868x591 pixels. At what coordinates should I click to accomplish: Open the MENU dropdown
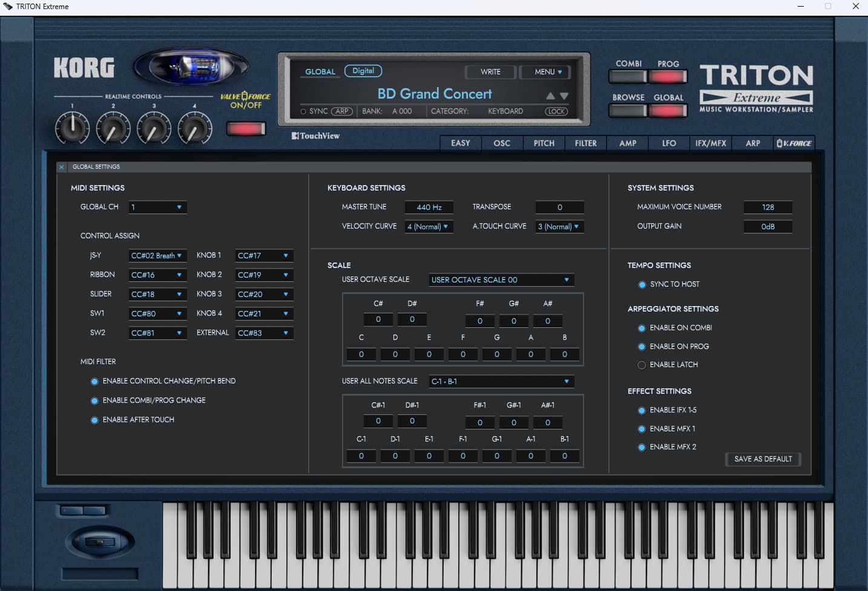pyautogui.click(x=544, y=72)
